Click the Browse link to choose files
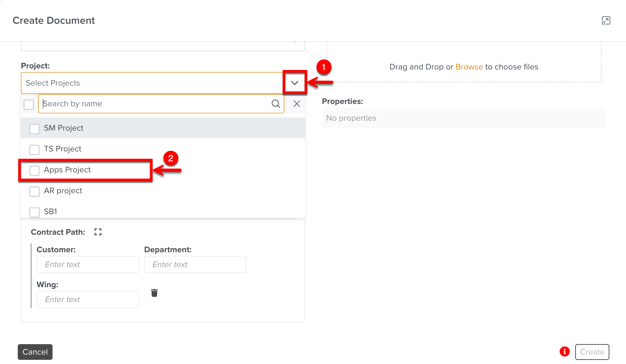This screenshot has width=626, height=364. [469, 67]
